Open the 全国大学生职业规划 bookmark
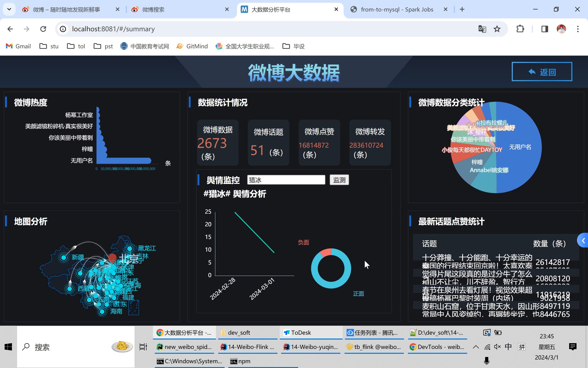 (x=245, y=46)
